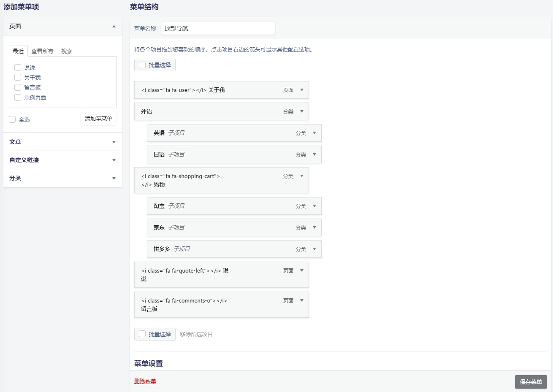Open configuration arrow for 购物 item
This screenshot has width=553, height=392.
pyautogui.click(x=302, y=176)
